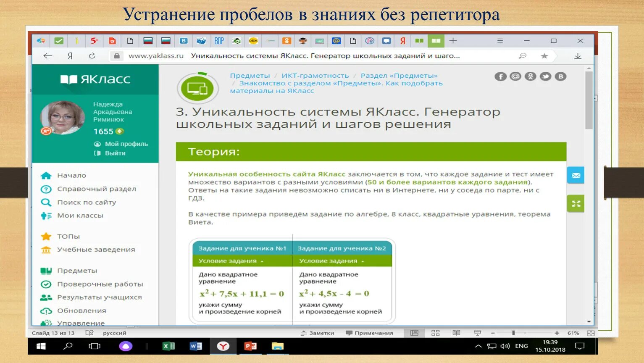The image size is (644, 363).
Task: Open Примечания in PowerPoint status bar
Action: point(369,333)
